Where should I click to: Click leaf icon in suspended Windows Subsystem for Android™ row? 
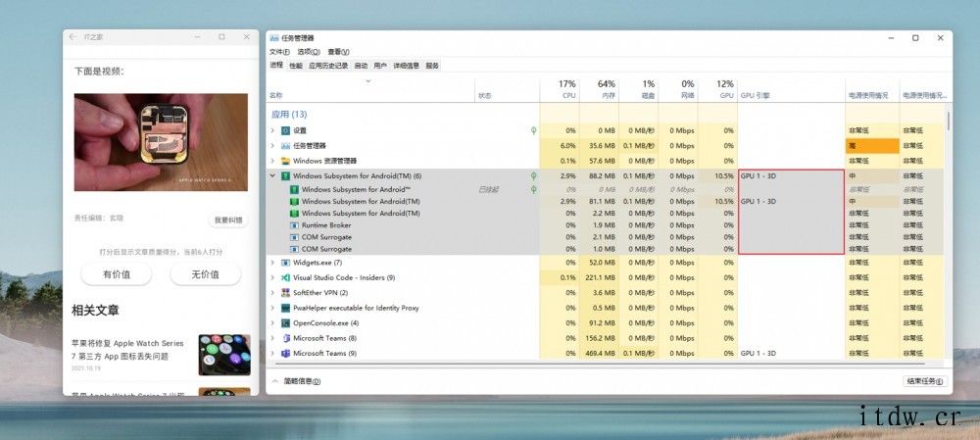(x=533, y=189)
